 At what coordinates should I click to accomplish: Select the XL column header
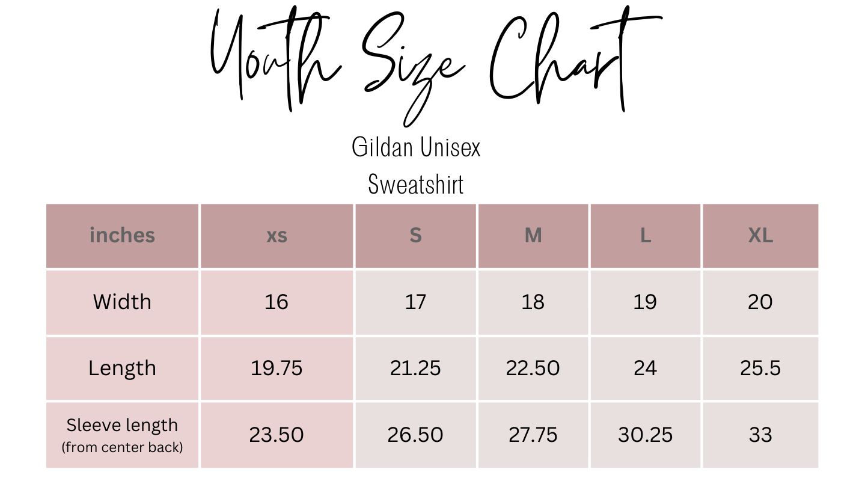pyautogui.click(x=760, y=236)
